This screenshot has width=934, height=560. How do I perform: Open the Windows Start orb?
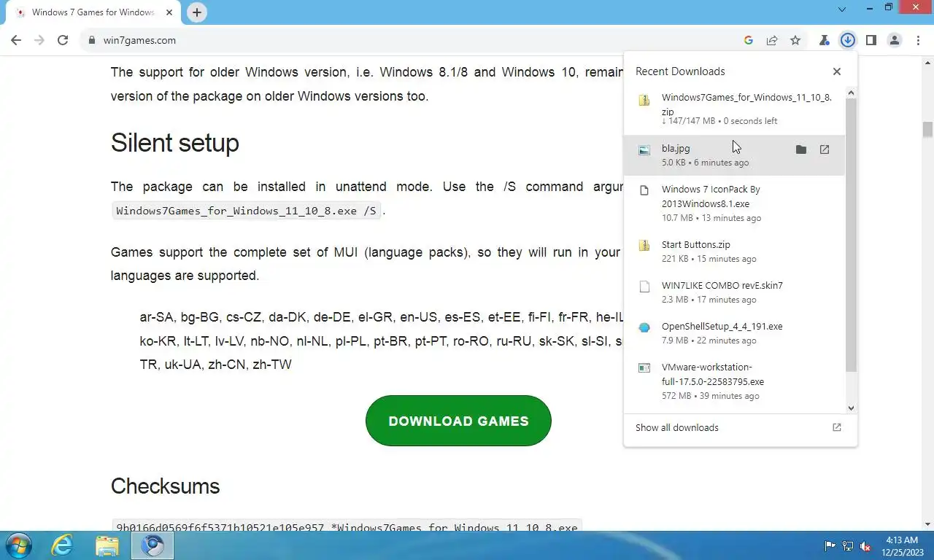pyautogui.click(x=19, y=545)
